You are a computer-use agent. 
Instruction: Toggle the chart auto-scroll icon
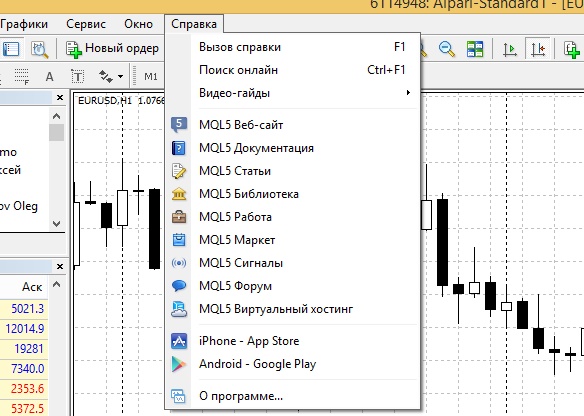[510, 49]
